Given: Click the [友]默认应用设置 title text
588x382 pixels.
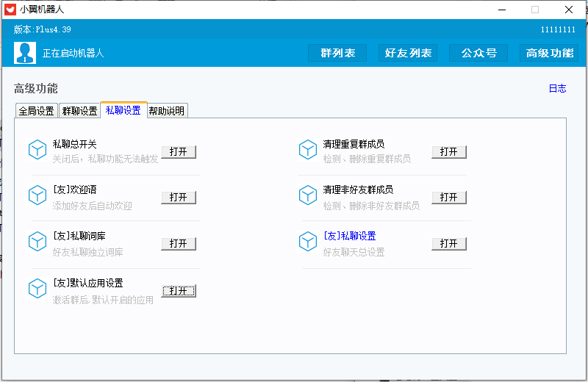Looking at the screenshot, I should point(87,283).
